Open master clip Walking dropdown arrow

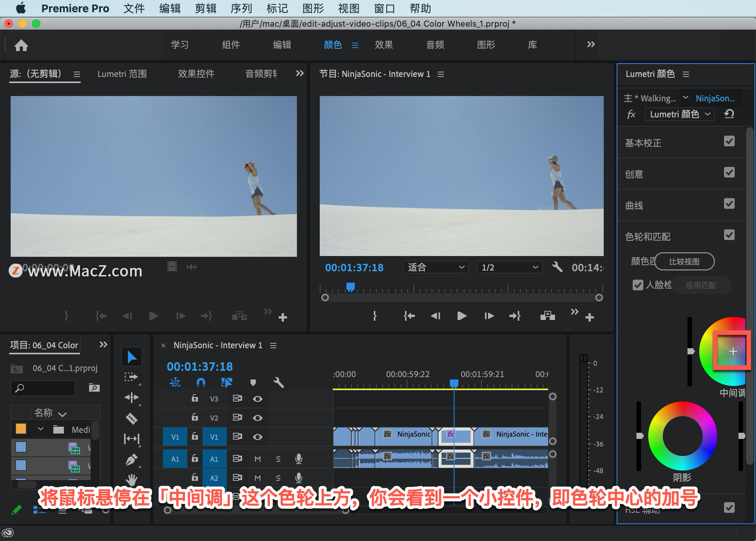(x=686, y=97)
